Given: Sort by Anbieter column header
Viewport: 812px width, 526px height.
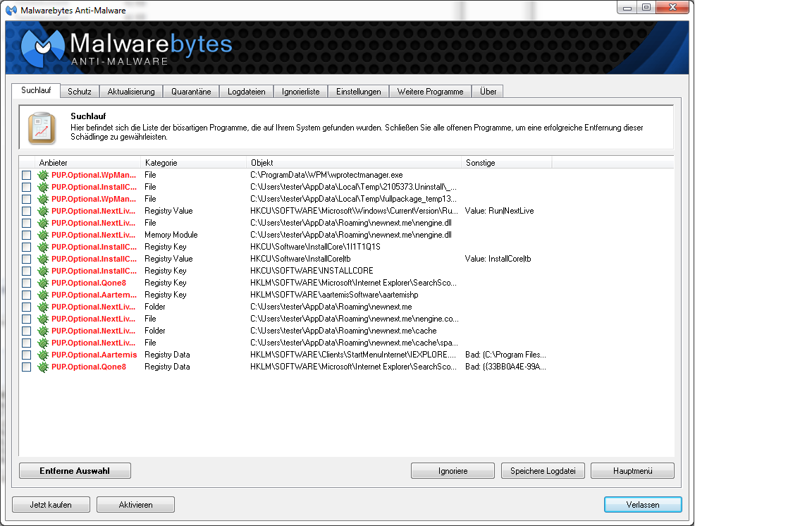Looking at the screenshot, I should click(x=87, y=163).
